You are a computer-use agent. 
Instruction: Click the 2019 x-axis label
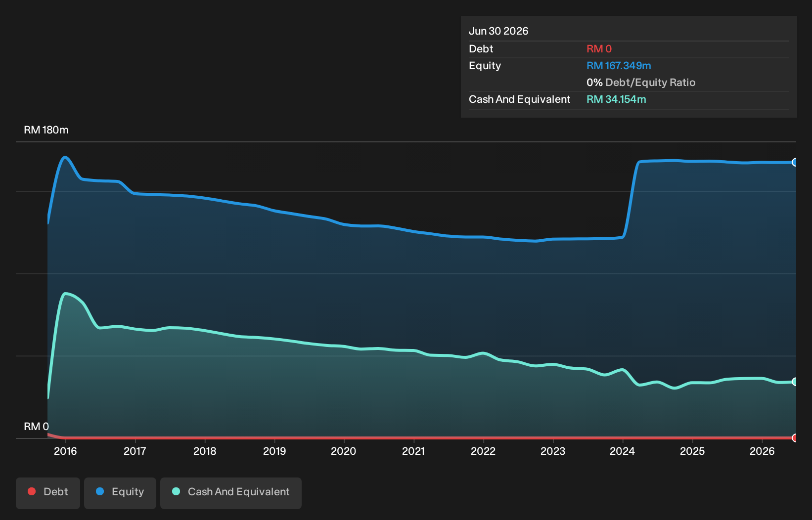pos(274,451)
